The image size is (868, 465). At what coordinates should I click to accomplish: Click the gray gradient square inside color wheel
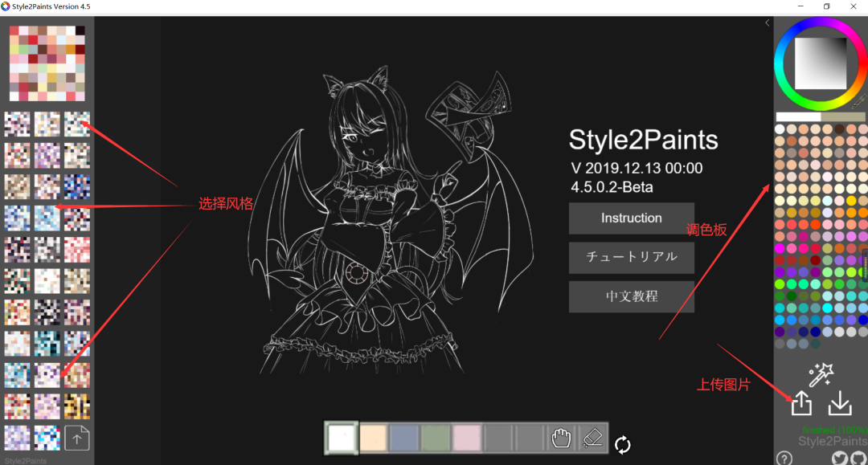click(821, 63)
